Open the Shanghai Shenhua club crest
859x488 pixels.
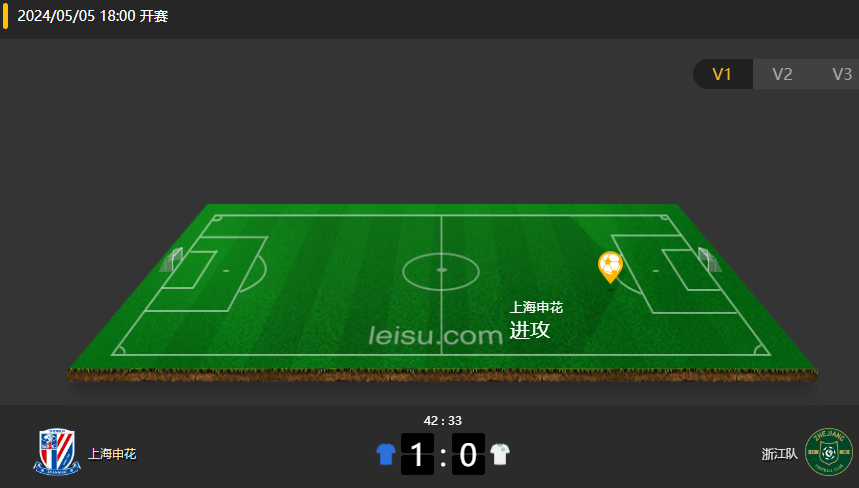click(57, 452)
